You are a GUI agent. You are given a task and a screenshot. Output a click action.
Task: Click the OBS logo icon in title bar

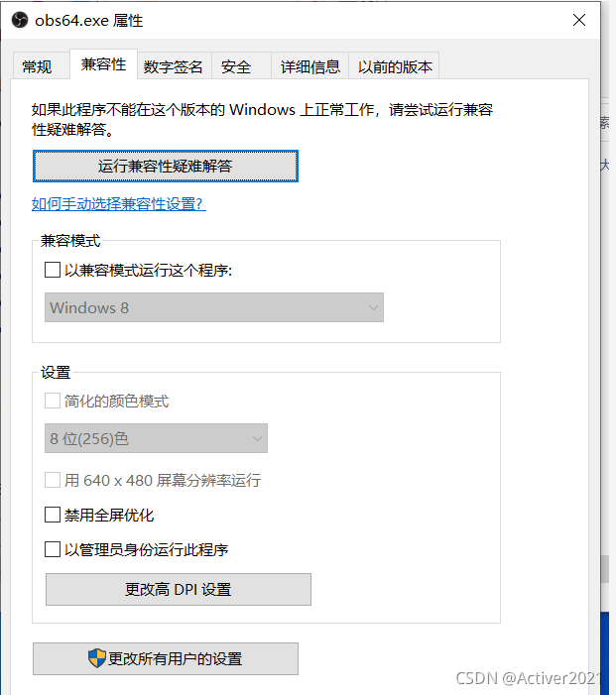[x=20, y=20]
